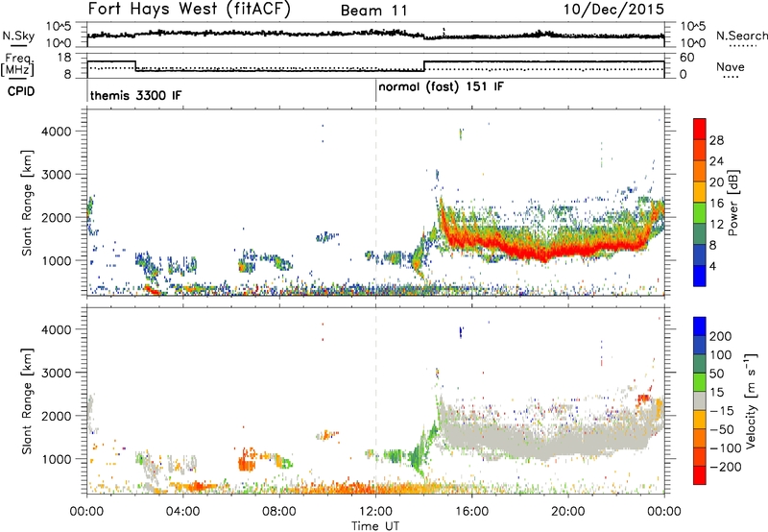The image size is (768, 532).
Task: Click the "2000" tick of the velocity panel
Action: (56, 416)
